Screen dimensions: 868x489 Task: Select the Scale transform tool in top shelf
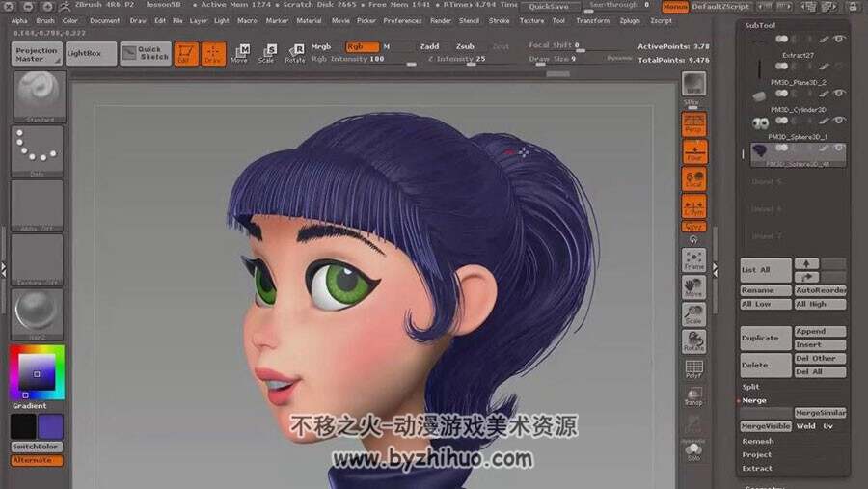tap(267, 54)
